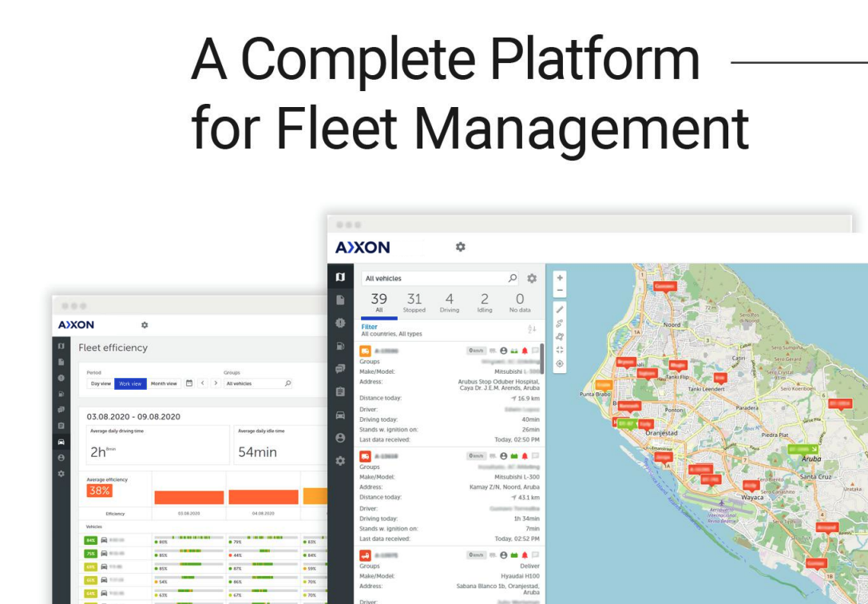Click AXXON logo in front window
868x604 pixels.
(363, 247)
